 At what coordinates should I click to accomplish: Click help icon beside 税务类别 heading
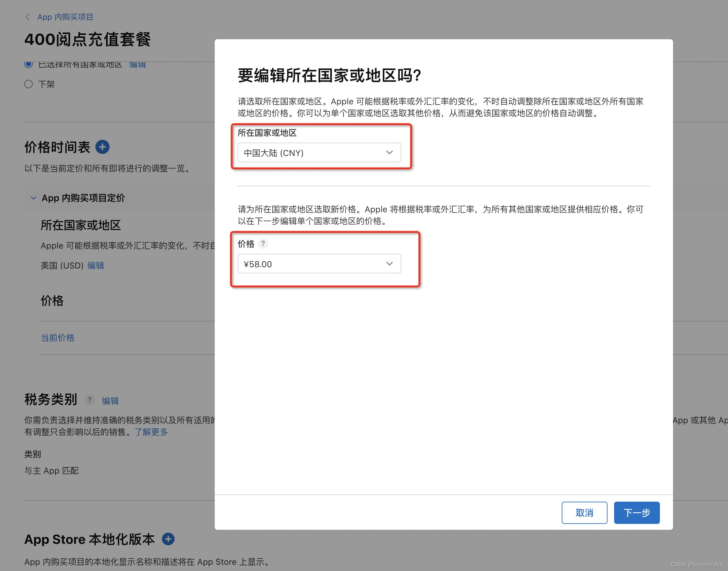(x=89, y=400)
